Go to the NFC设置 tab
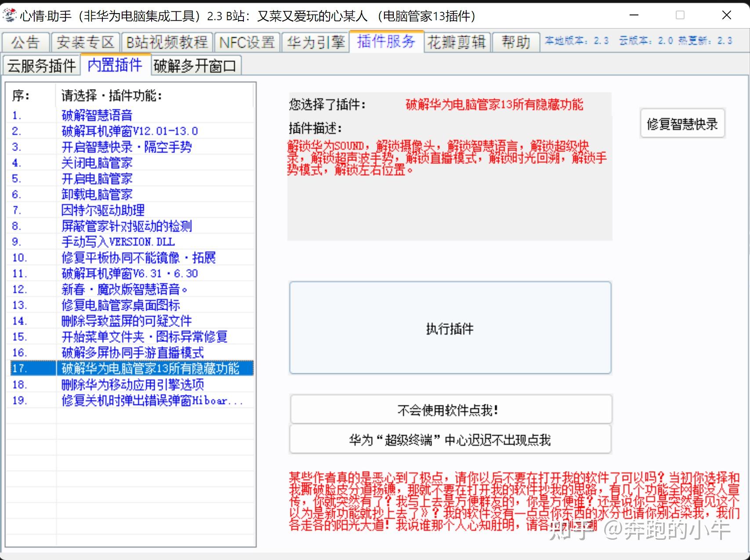This screenshot has width=750, height=560. 247,42
